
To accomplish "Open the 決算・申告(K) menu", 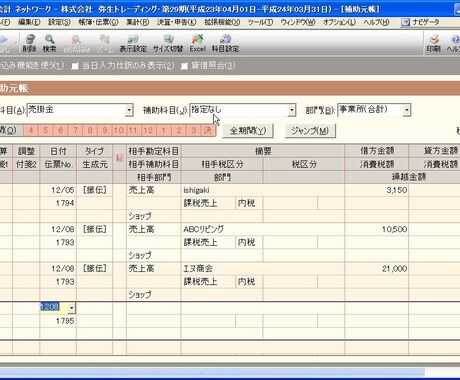I will (x=177, y=22).
